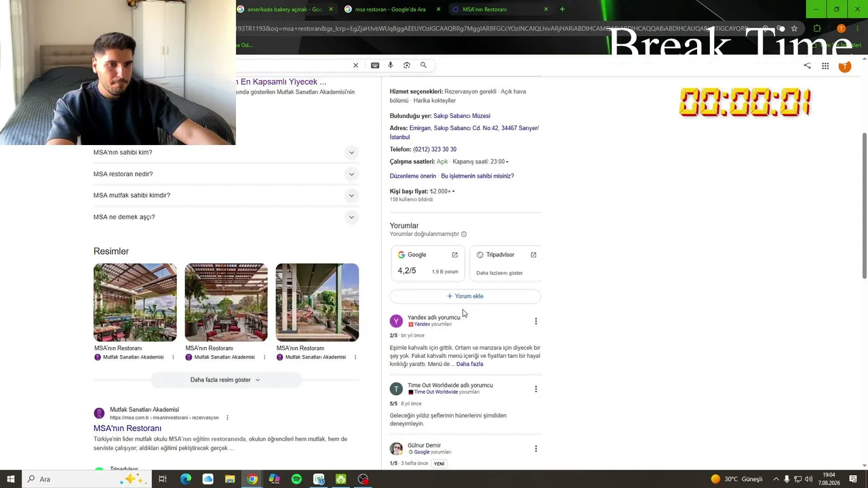Launch Microsoft Edge from taskbar

click(x=186, y=479)
